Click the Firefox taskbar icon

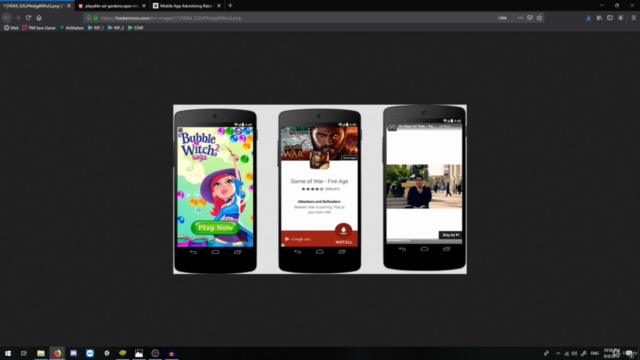(x=57, y=353)
